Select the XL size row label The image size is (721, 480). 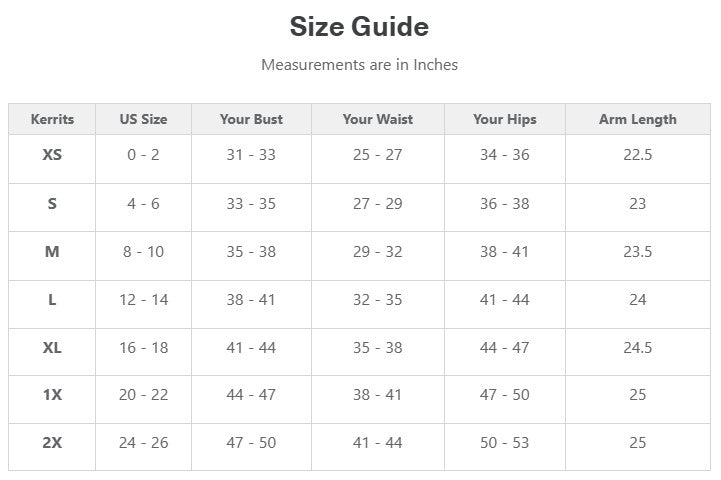[x=52, y=347]
